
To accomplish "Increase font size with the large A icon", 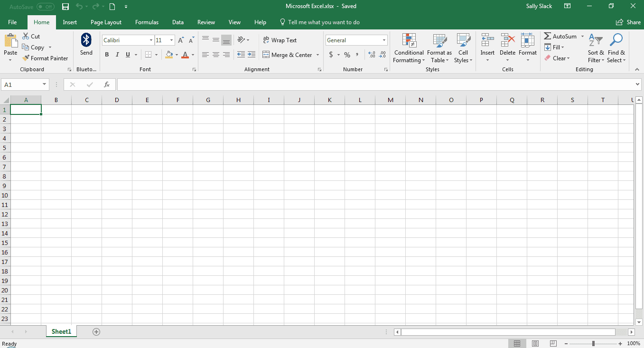I will click(181, 40).
